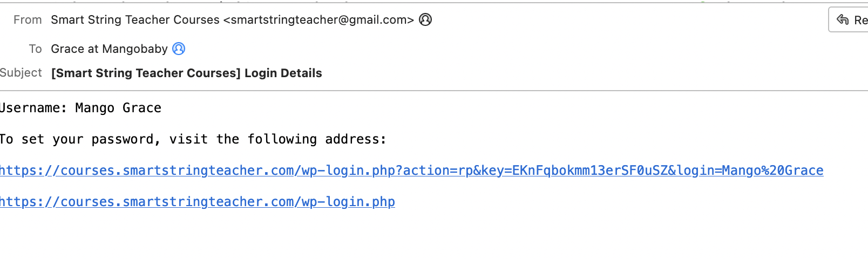Image resolution: width=868 pixels, height=259 pixels.
Task: Click the empty message body below the links
Action: (x=432, y=235)
